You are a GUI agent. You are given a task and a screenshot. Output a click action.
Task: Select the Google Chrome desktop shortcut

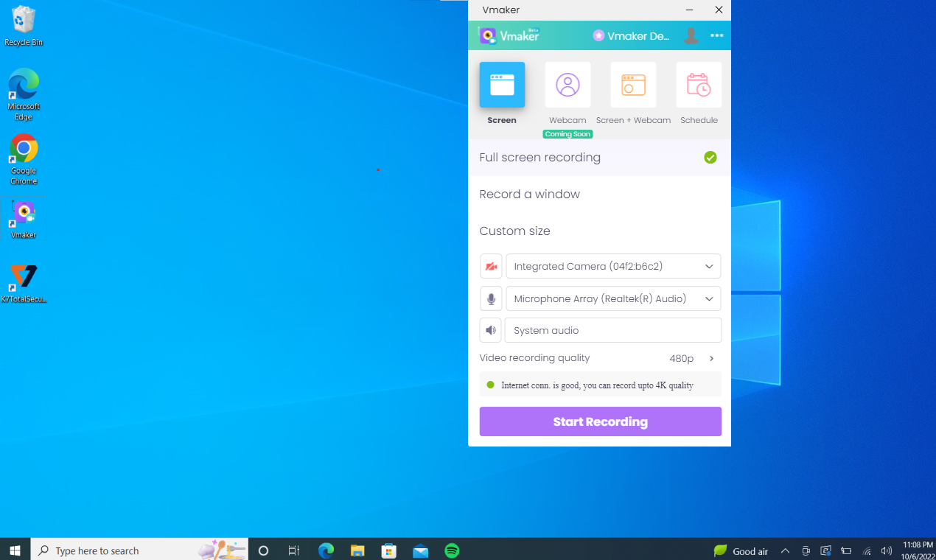[24, 159]
